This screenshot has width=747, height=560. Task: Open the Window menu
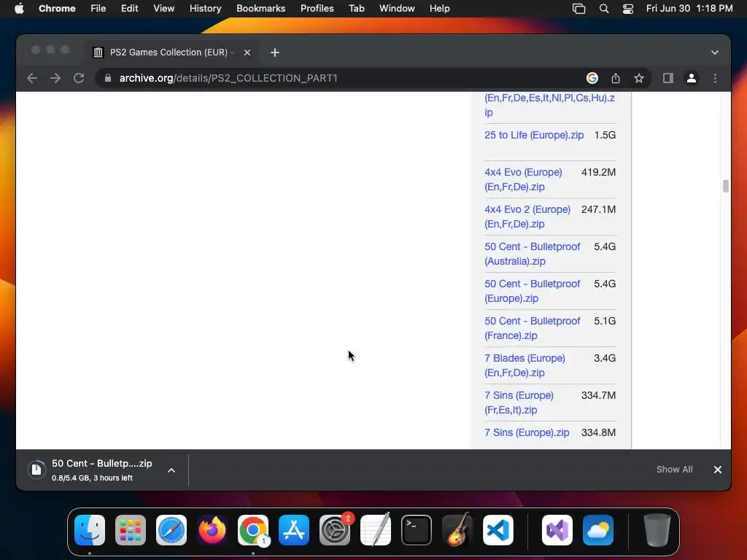point(397,9)
